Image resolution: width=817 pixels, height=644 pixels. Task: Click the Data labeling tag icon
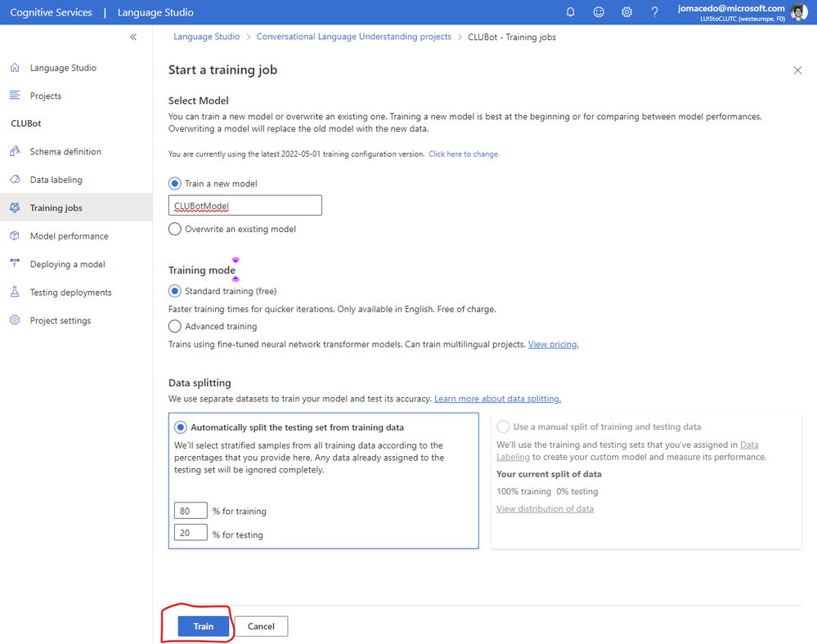pyautogui.click(x=15, y=180)
